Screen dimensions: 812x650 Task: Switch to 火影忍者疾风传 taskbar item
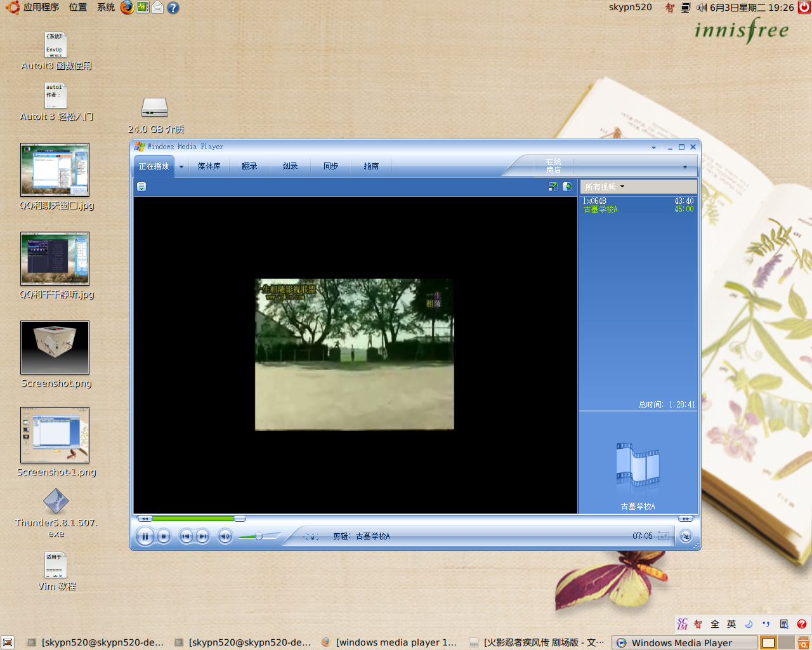pos(537,642)
